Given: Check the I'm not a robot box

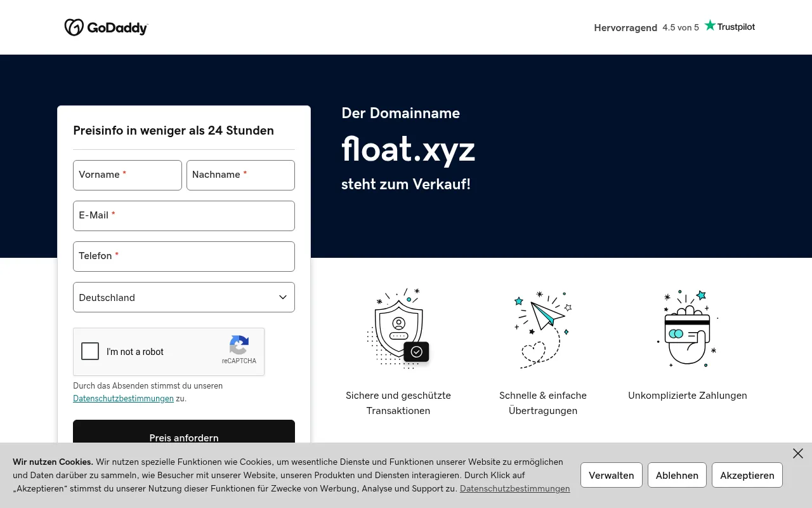Looking at the screenshot, I should pyautogui.click(x=90, y=351).
